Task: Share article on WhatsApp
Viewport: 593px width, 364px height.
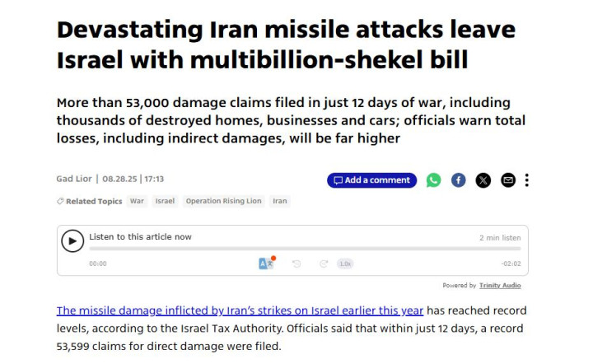Action: point(433,180)
